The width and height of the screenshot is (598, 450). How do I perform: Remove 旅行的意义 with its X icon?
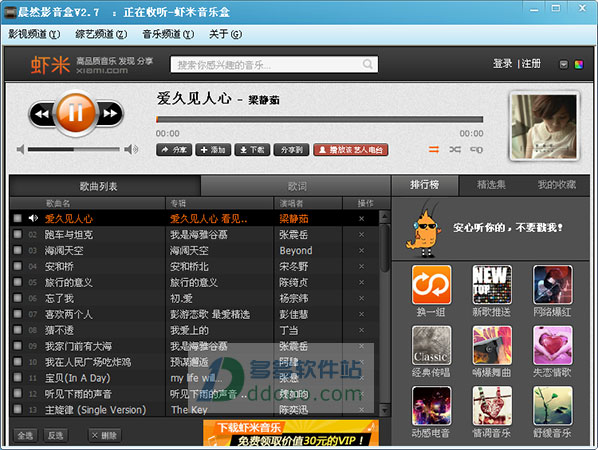(362, 283)
